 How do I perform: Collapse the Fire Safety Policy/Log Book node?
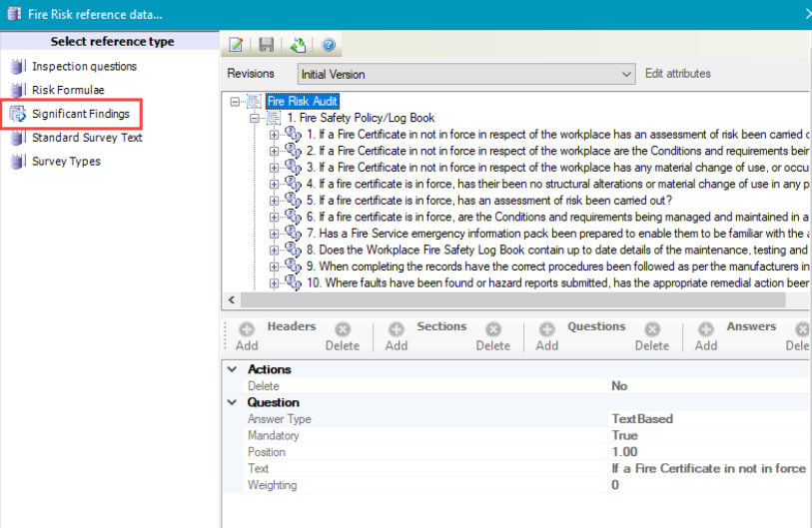(256, 118)
